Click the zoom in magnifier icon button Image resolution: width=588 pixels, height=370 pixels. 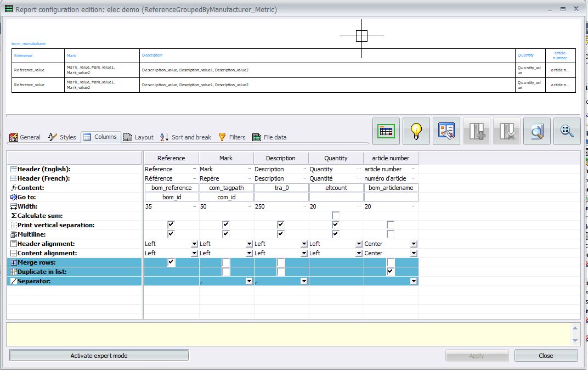click(567, 131)
